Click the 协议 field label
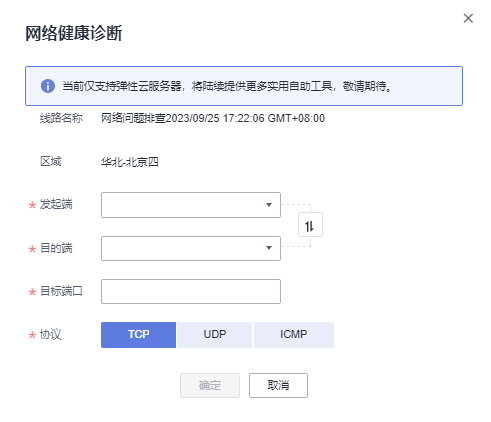The height and width of the screenshot is (422, 491). pyautogui.click(x=51, y=334)
